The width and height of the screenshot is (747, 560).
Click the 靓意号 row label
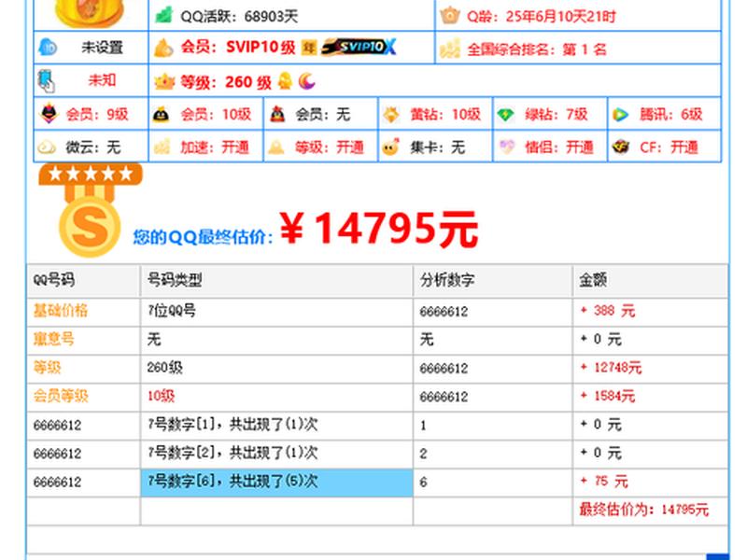tap(54, 339)
